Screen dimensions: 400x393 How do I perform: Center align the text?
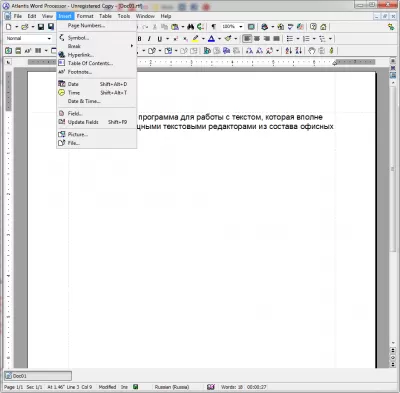tap(257, 39)
